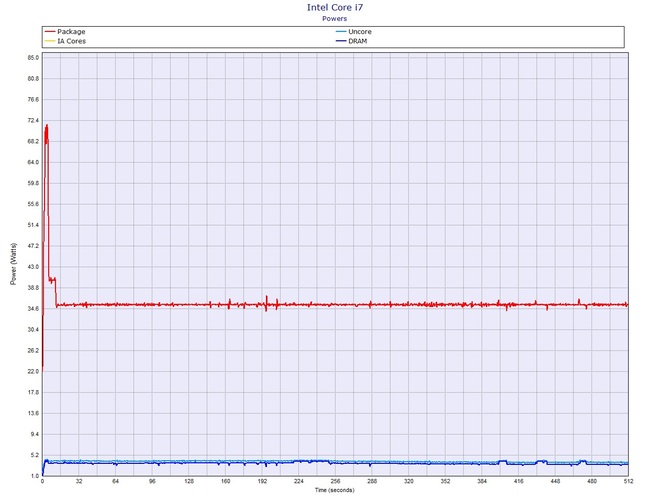Click the red Package line swatch

(50, 32)
